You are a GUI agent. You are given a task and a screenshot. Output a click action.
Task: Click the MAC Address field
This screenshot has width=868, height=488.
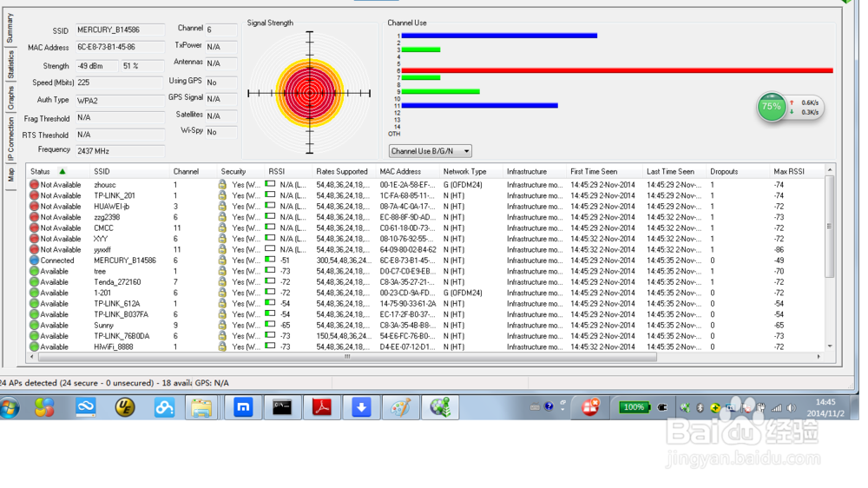coord(120,47)
